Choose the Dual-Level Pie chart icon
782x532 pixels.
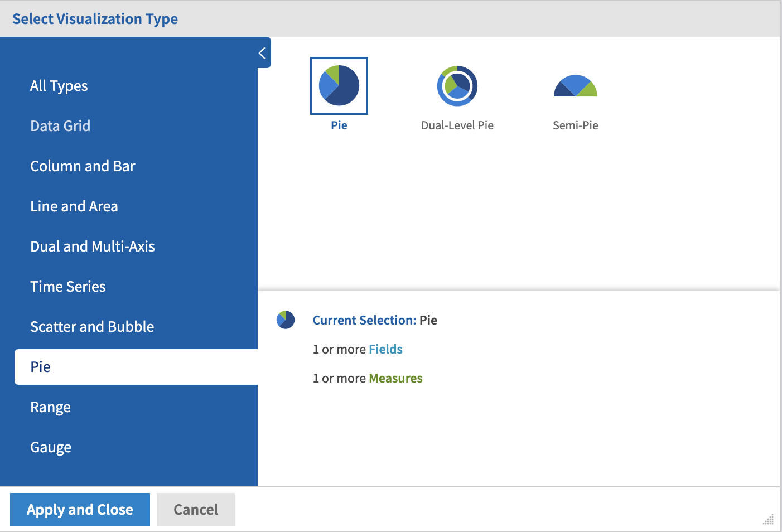click(457, 86)
